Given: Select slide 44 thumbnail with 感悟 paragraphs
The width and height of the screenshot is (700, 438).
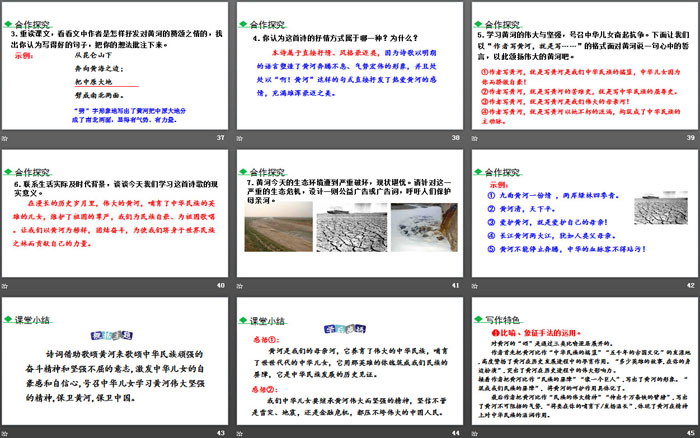Looking at the screenshot, I should click(350, 361).
